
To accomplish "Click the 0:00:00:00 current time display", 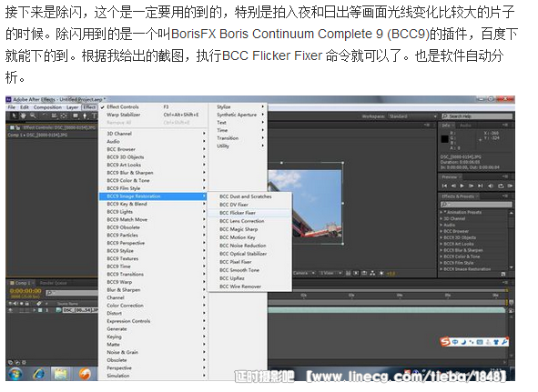I will [25, 291].
